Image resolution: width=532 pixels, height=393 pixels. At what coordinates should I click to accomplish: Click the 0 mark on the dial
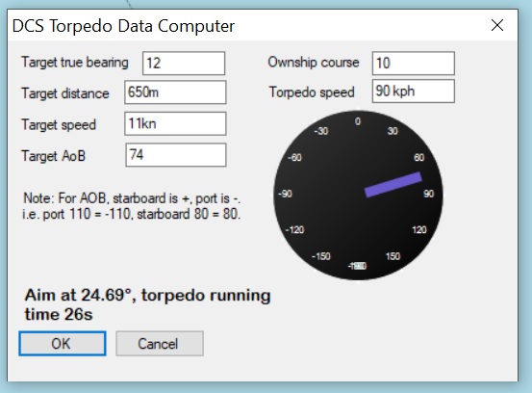(358, 121)
